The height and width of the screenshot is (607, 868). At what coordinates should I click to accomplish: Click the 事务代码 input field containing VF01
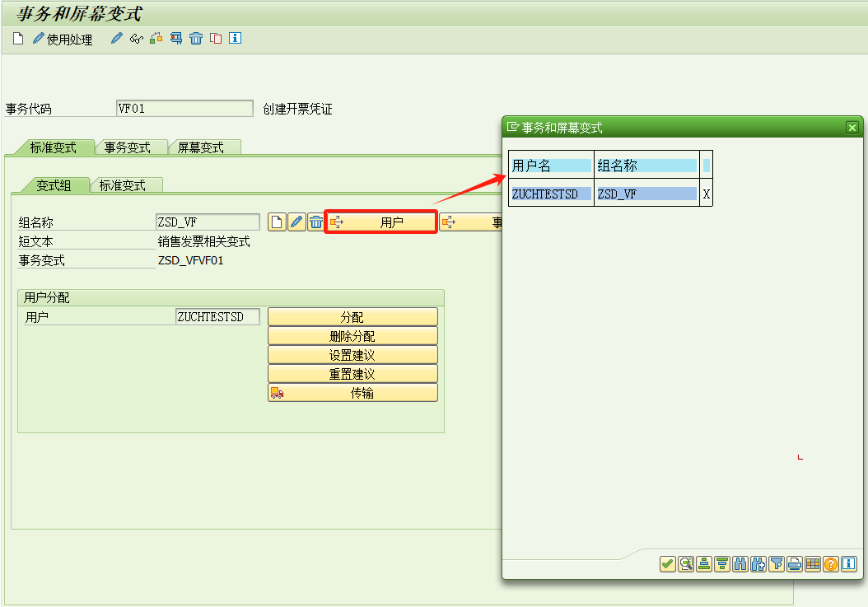click(185, 109)
